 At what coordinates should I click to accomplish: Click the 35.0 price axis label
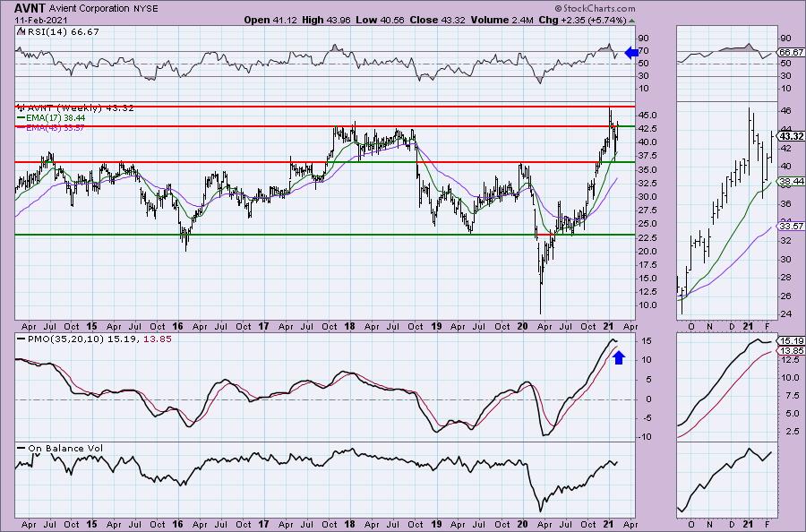[x=648, y=169]
